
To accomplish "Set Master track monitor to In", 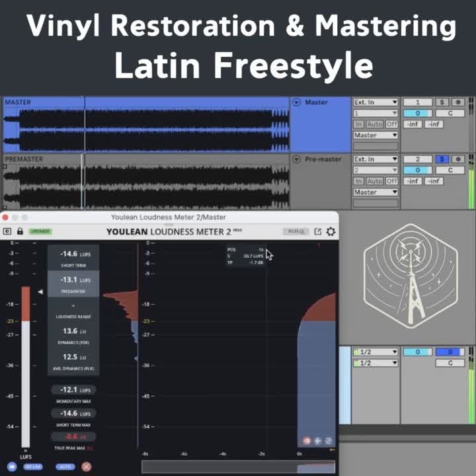I will pyautogui.click(x=358, y=124).
